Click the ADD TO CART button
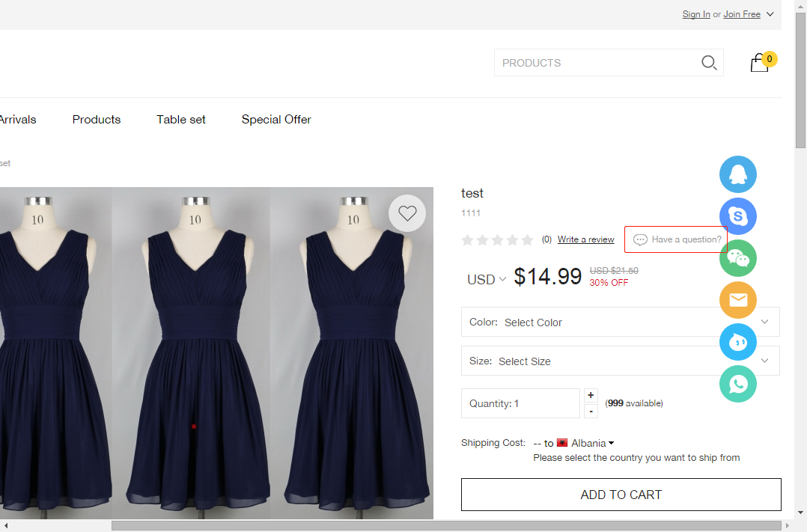The image size is (807, 532). pyautogui.click(x=621, y=495)
